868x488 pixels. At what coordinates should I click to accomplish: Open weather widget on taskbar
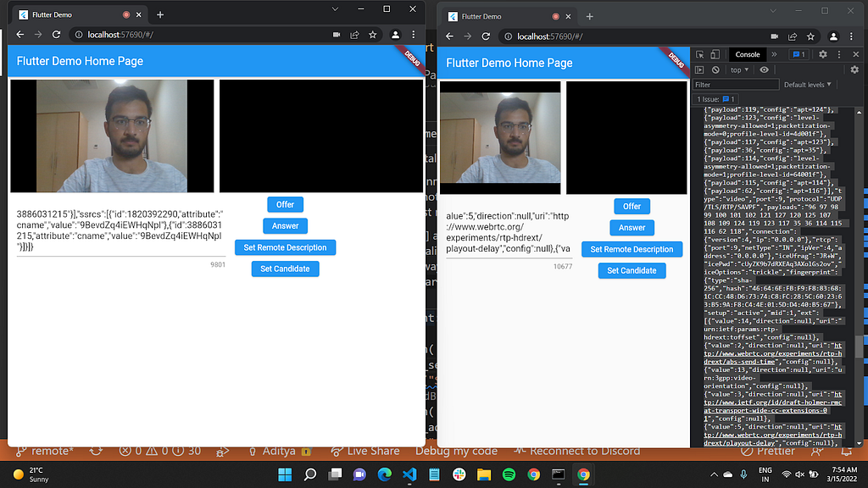pyautogui.click(x=32, y=474)
